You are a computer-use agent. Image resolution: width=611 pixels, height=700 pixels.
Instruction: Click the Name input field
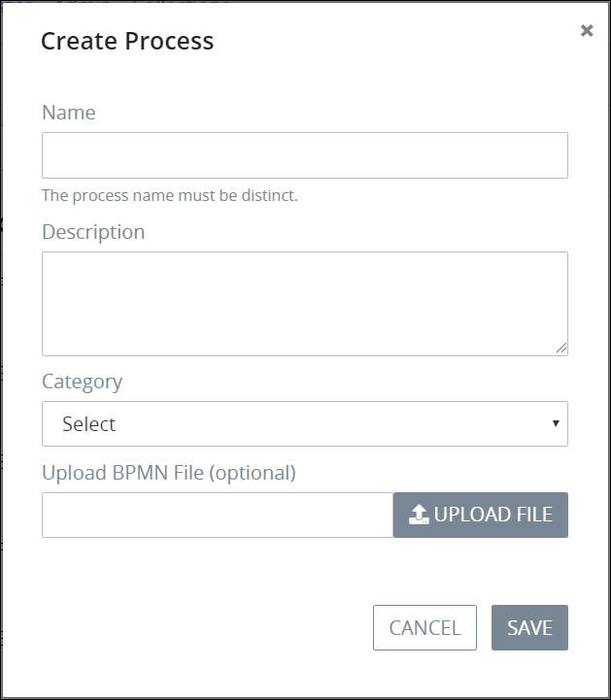(x=304, y=155)
